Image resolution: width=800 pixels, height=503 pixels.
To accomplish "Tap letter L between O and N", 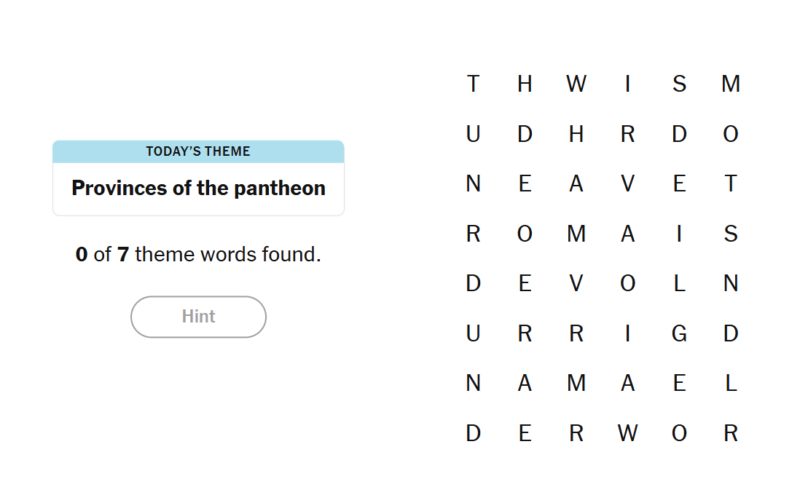I will pyautogui.click(x=679, y=284).
